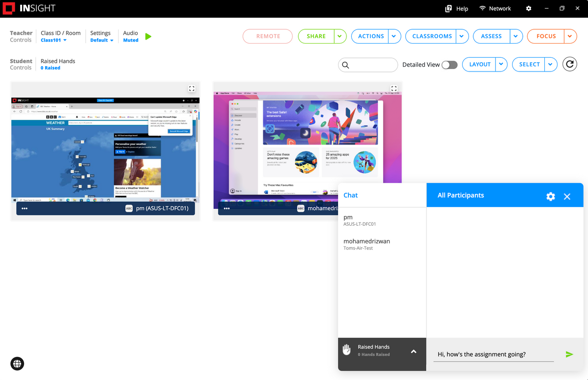Click the raised hand icon in chat
The height and width of the screenshot is (380, 588).
(346, 350)
